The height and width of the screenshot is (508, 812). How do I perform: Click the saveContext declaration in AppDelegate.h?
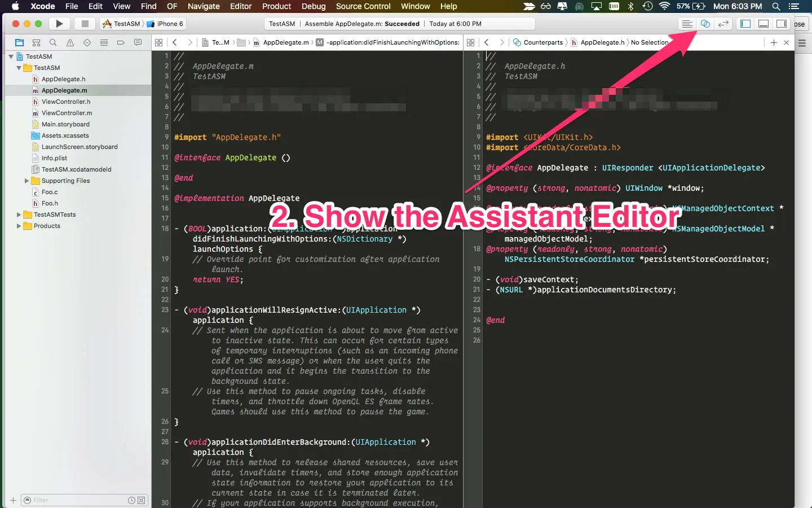click(532, 279)
